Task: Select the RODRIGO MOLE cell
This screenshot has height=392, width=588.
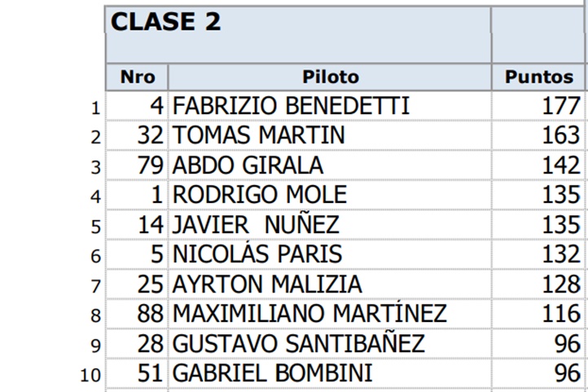Action: click(260, 195)
